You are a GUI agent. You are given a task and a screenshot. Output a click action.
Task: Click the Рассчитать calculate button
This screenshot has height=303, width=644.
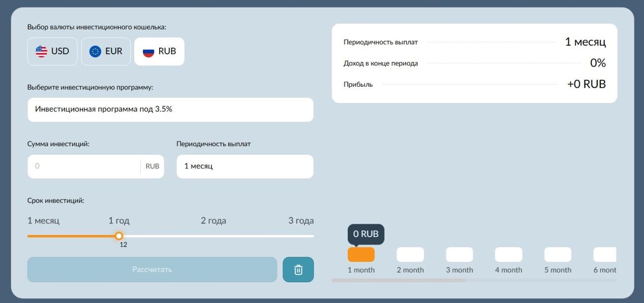152,270
